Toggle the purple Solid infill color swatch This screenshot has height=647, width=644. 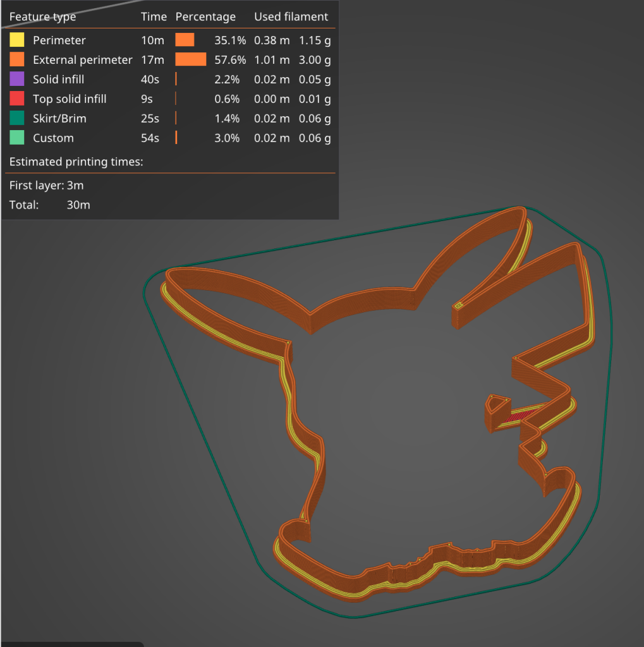(x=17, y=79)
